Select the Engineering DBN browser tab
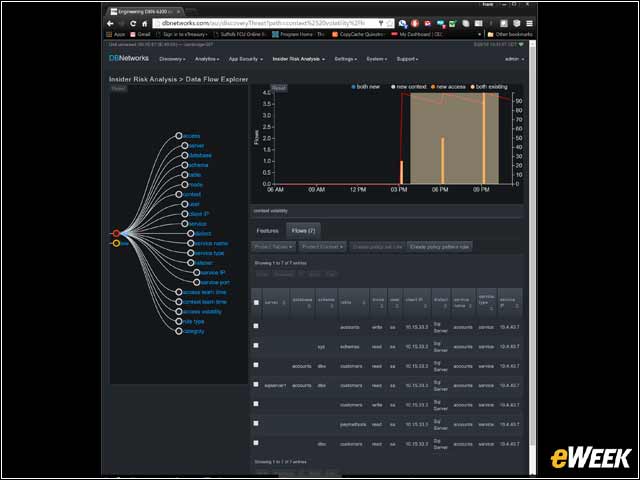 click(147, 12)
